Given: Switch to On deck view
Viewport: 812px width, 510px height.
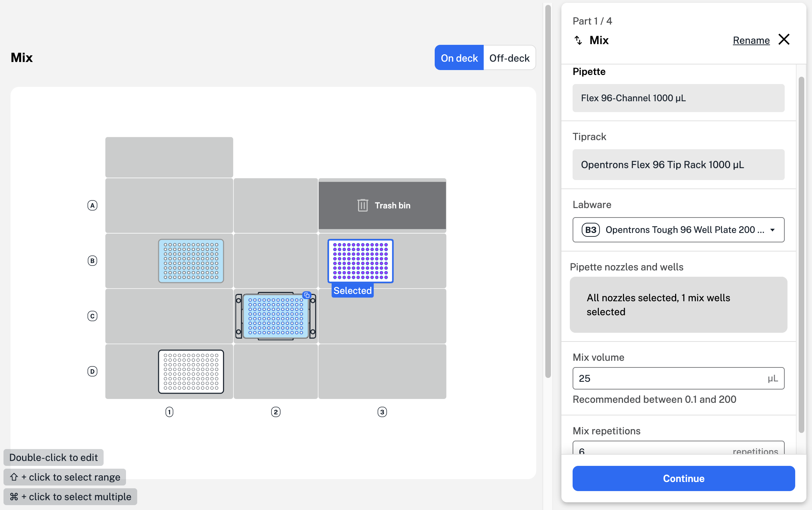Looking at the screenshot, I should [x=459, y=58].
